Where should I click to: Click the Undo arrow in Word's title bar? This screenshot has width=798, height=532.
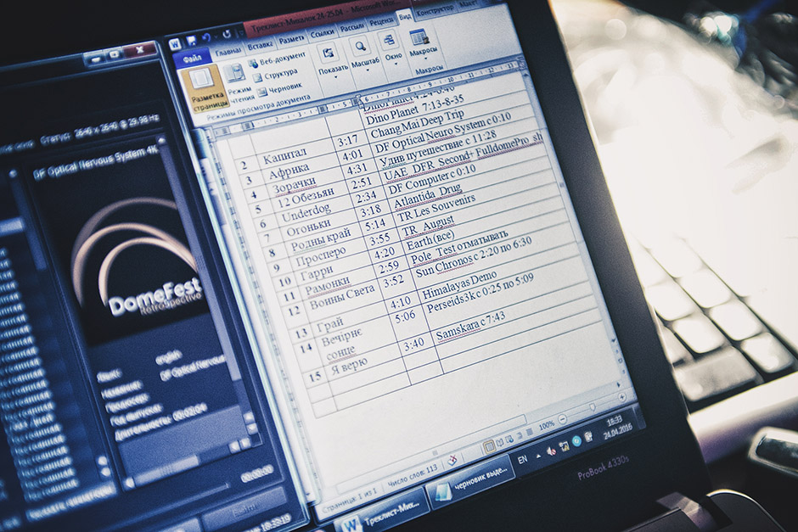point(206,37)
